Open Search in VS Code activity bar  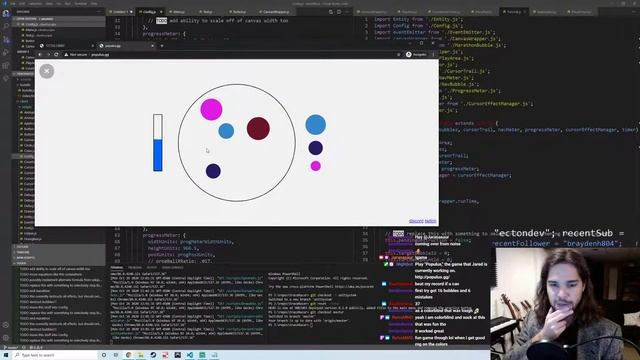click(x=6, y=26)
